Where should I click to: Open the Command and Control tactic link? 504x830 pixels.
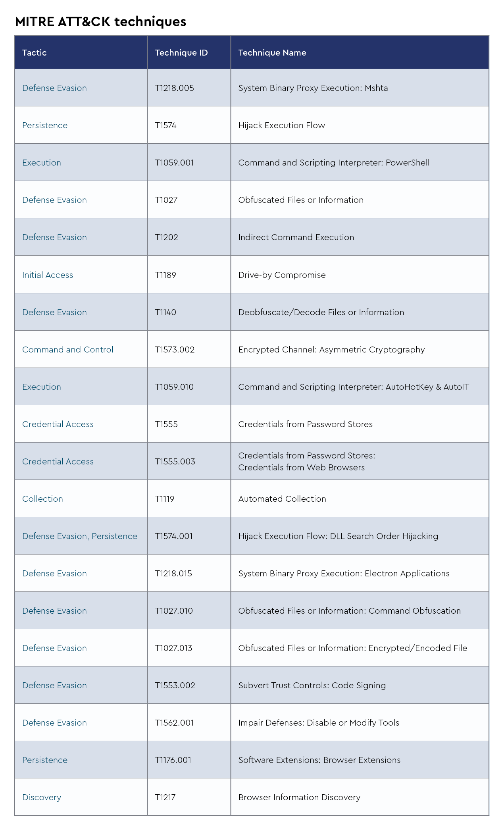coord(67,350)
